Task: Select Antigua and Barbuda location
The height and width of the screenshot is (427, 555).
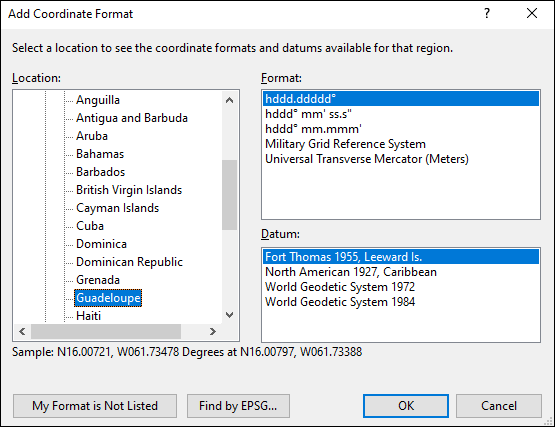Action: tap(132, 118)
